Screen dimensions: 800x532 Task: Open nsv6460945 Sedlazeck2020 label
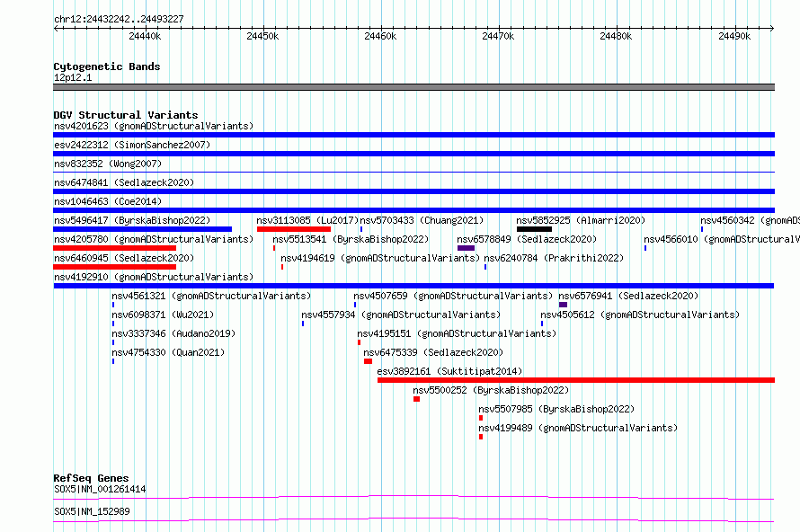point(124,258)
